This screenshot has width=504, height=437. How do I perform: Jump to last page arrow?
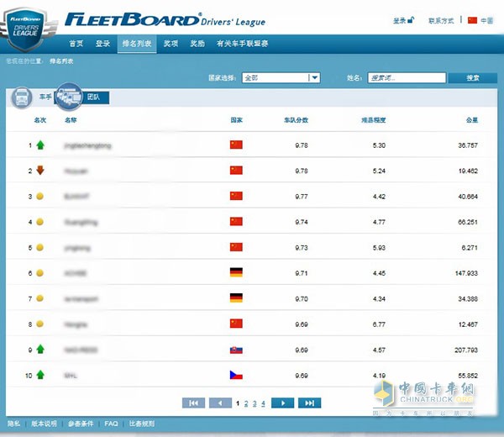click(x=309, y=403)
